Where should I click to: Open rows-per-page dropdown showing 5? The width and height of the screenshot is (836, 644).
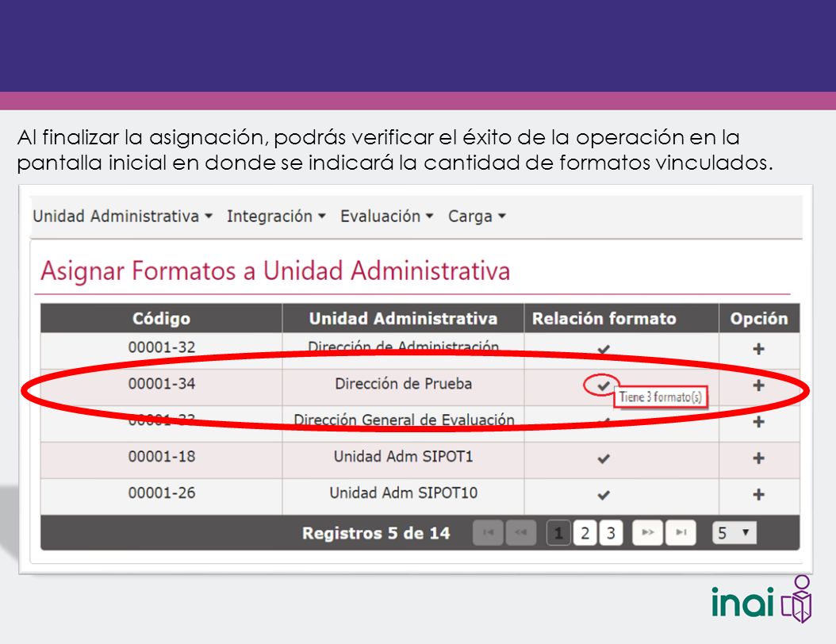click(x=734, y=533)
